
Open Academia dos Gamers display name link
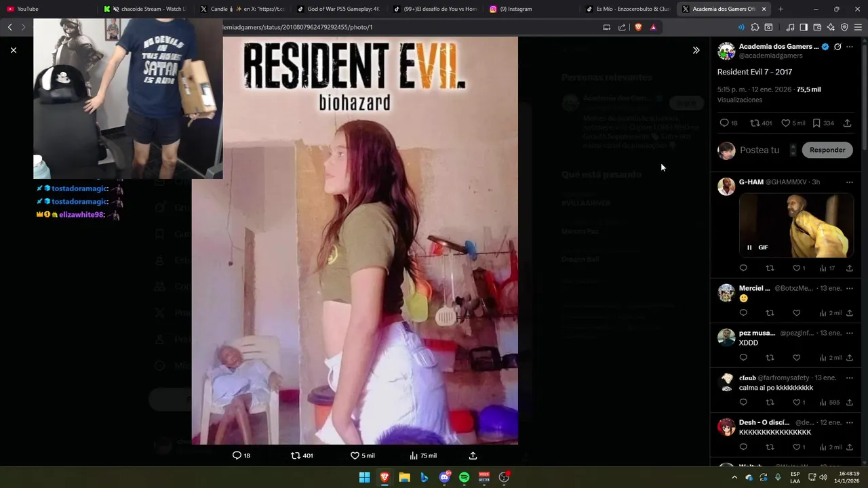coord(778,46)
